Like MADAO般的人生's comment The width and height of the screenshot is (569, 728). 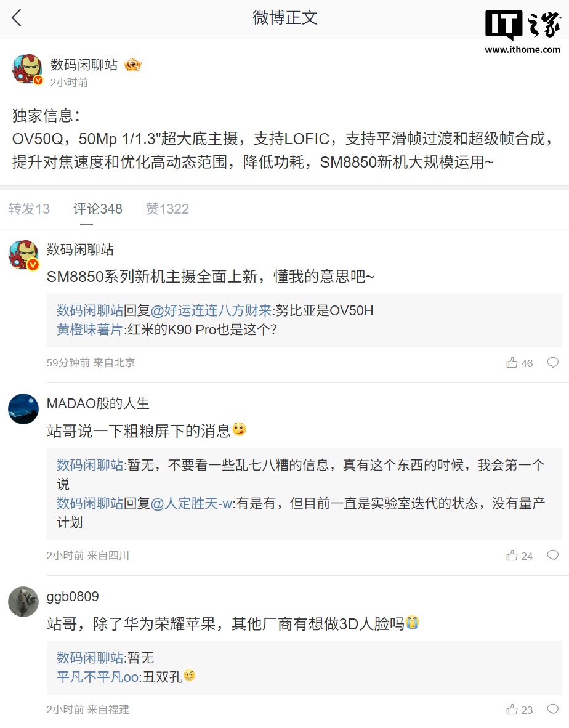tap(512, 556)
